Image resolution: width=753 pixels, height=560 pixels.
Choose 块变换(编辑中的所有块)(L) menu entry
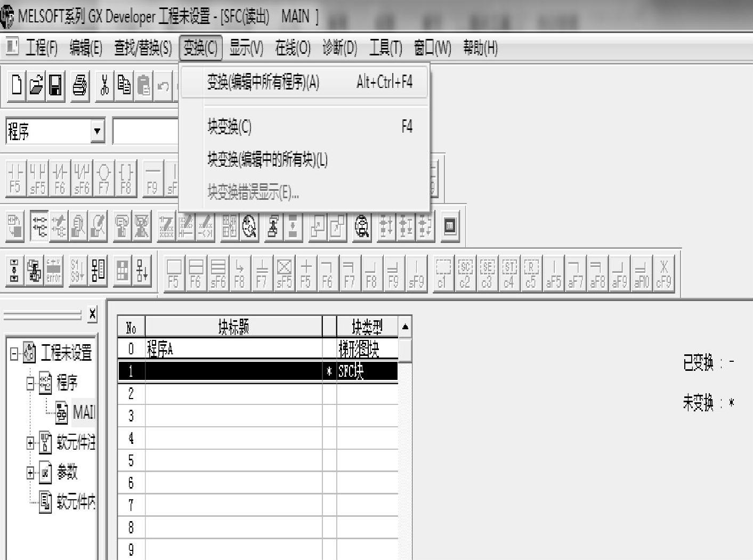point(304,159)
